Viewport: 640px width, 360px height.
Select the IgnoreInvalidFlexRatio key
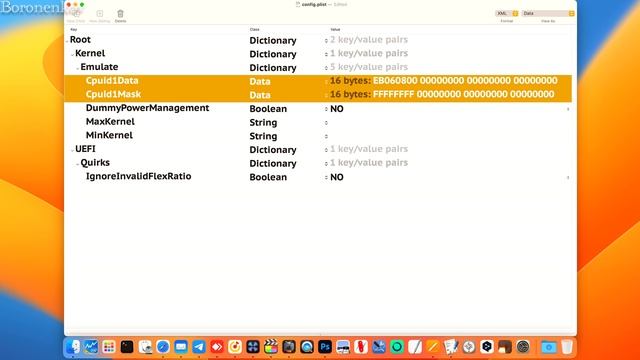[138, 176]
